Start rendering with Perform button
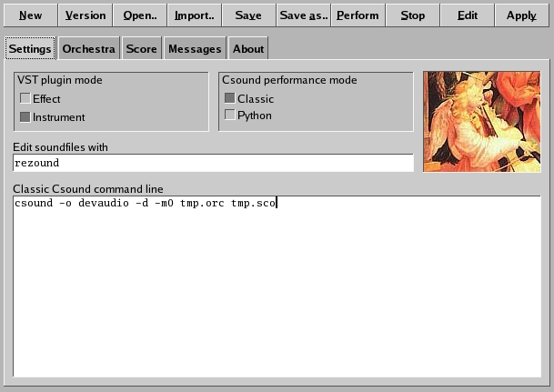This screenshot has width=554, height=392. click(x=358, y=15)
